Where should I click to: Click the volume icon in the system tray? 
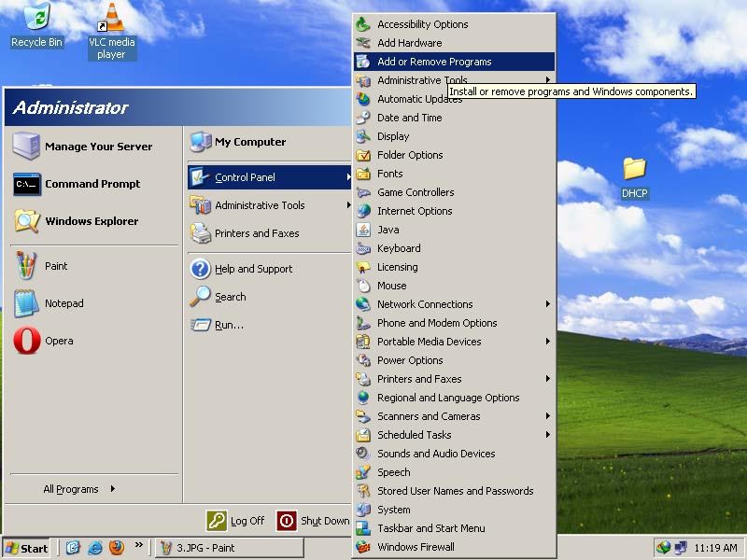[665, 548]
